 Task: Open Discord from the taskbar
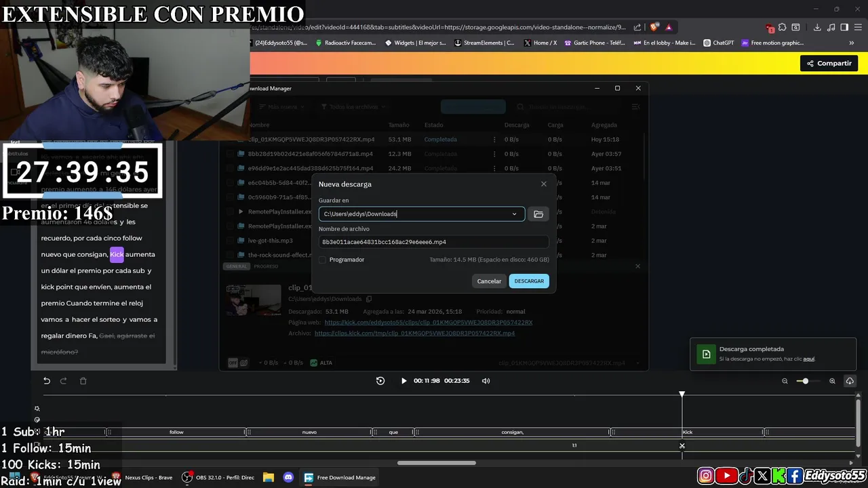pyautogui.click(x=288, y=477)
